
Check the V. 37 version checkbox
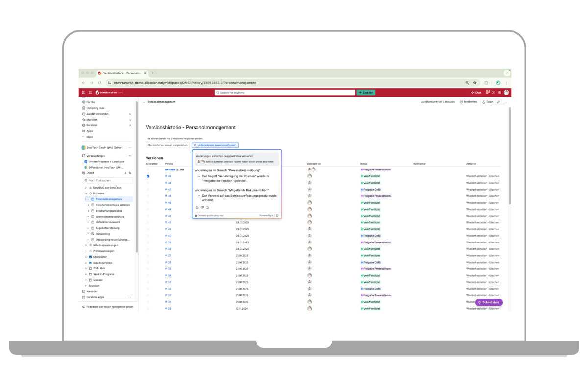pyautogui.click(x=148, y=255)
